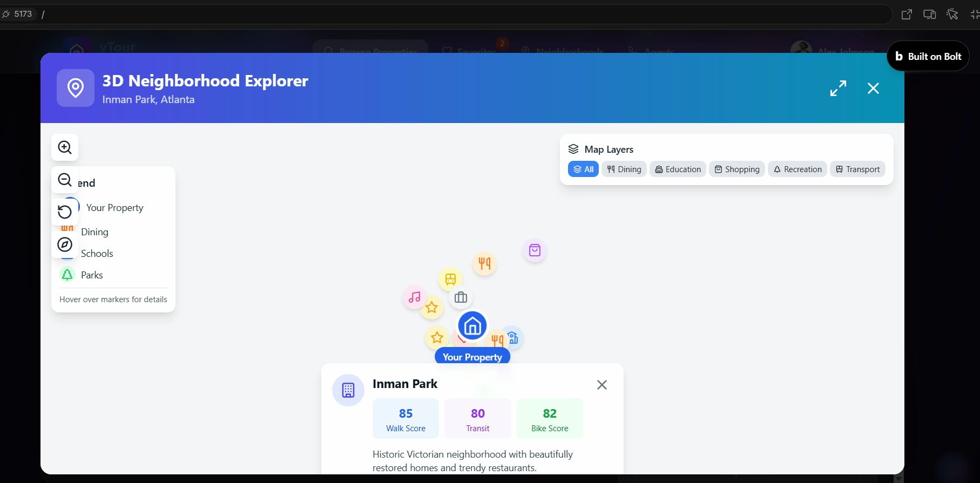Click the blue school building marker

tap(513, 338)
